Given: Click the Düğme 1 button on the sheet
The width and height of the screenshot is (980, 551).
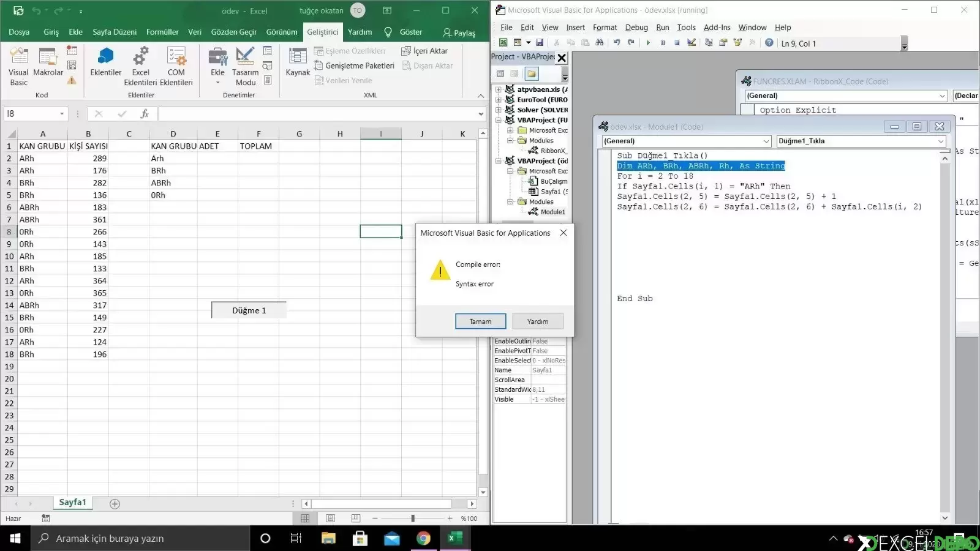Looking at the screenshot, I should click(249, 310).
